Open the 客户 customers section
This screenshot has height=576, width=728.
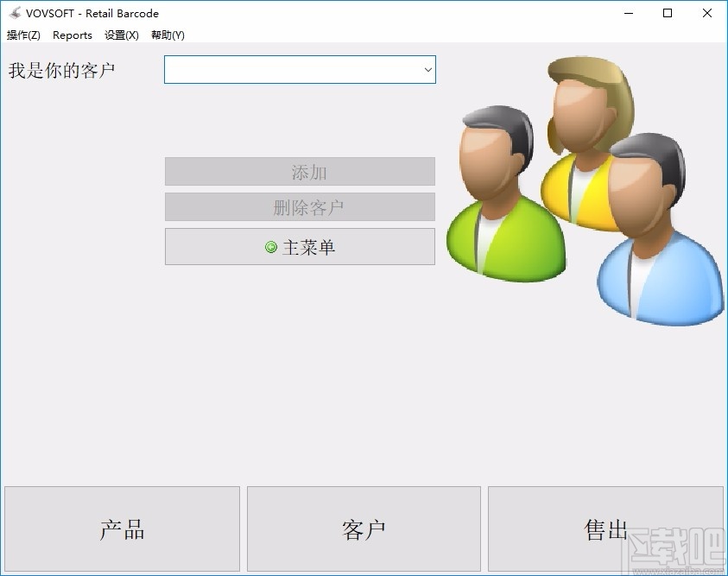(364, 529)
